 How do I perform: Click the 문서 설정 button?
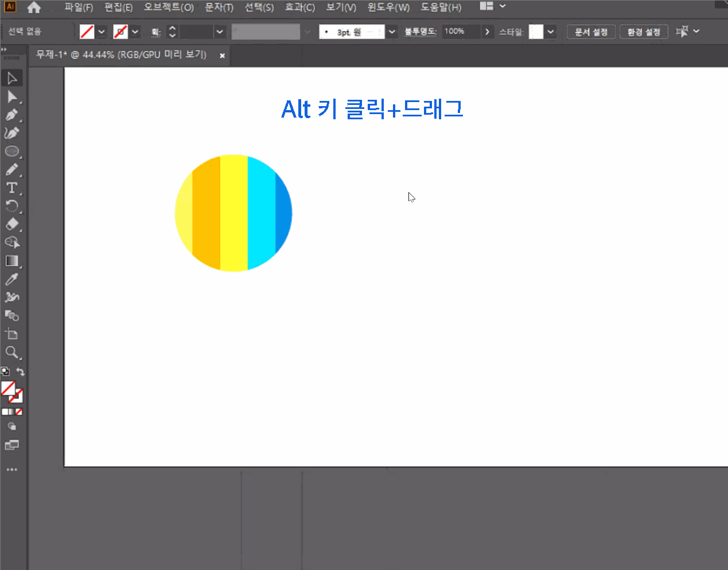tap(591, 32)
